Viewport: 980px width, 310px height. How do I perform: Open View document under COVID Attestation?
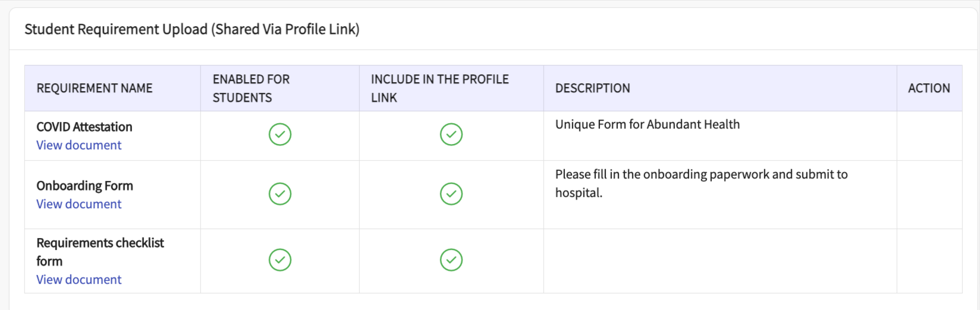coord(79,145)
